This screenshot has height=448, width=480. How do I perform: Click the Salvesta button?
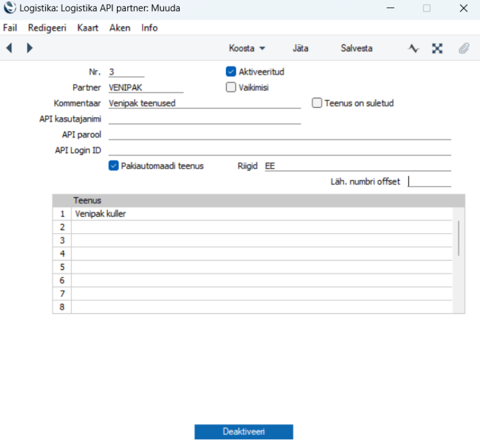point(356,49)
